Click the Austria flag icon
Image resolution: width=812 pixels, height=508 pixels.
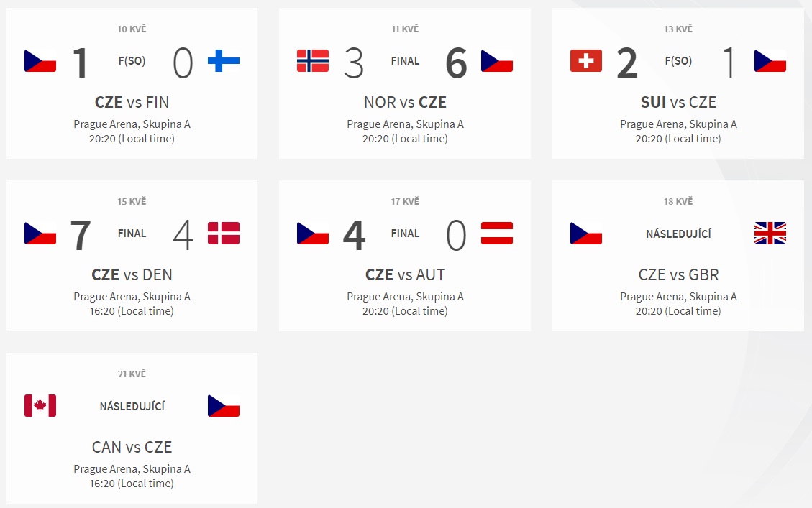coord(497,233)
